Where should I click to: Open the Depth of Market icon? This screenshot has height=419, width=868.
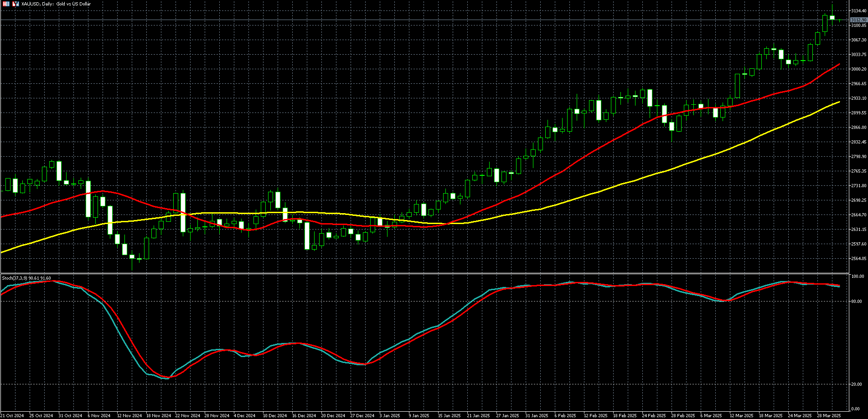6,4
